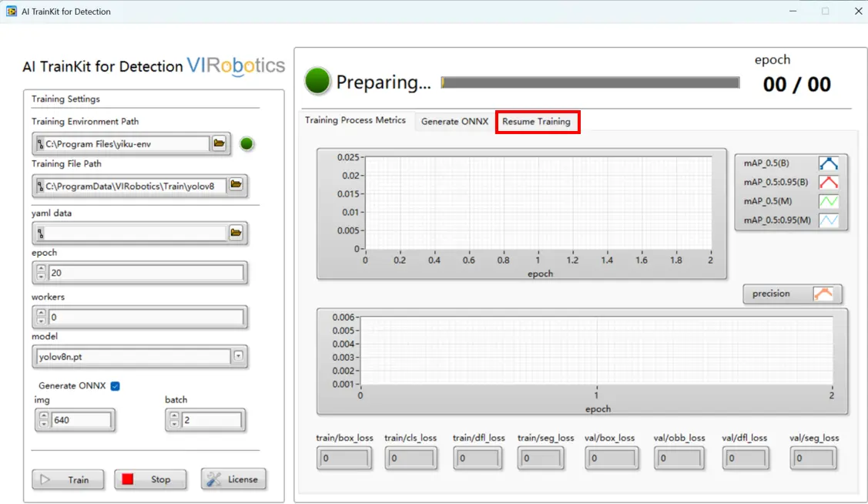The height and width of the screenshot is (504, 868).
Task: Click the mAP_0.5(M) green plot icon
Action: click(x=828, y=201)
